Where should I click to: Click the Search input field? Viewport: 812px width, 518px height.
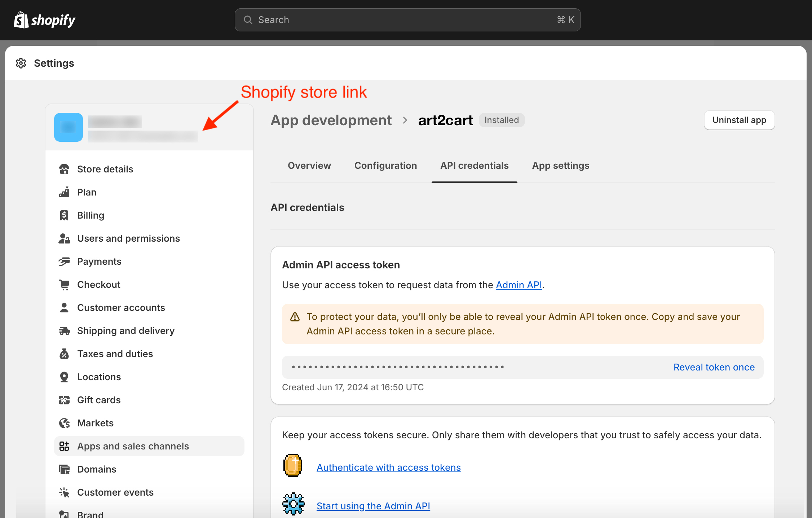[407, 20]
